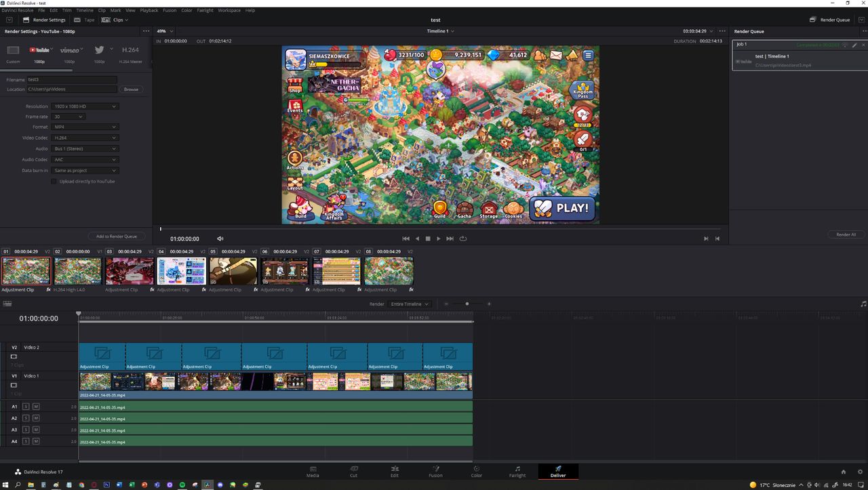Remove Job 1 from render queue
This screenshot has height=490, width=868.
(x=863, y=45)
